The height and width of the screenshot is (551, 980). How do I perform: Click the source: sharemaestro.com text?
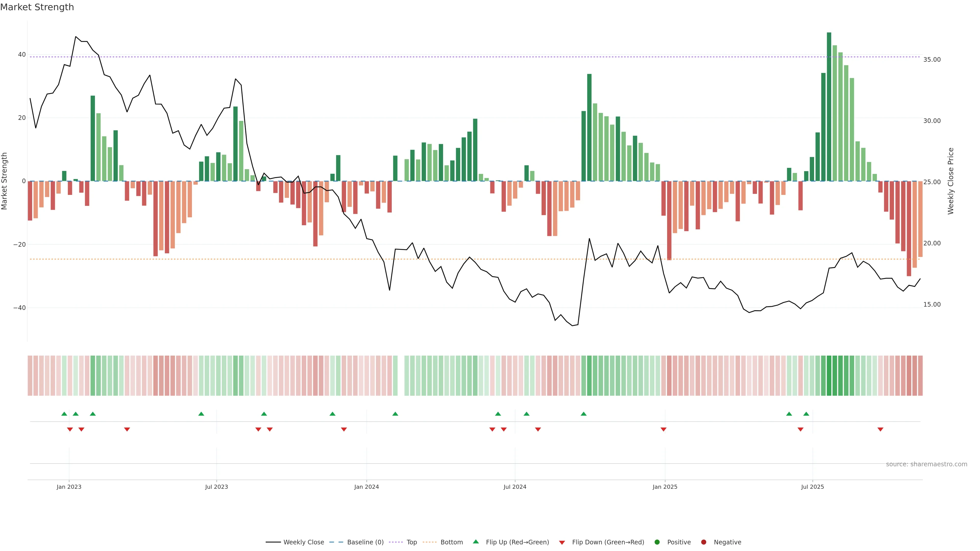[926, 464]
